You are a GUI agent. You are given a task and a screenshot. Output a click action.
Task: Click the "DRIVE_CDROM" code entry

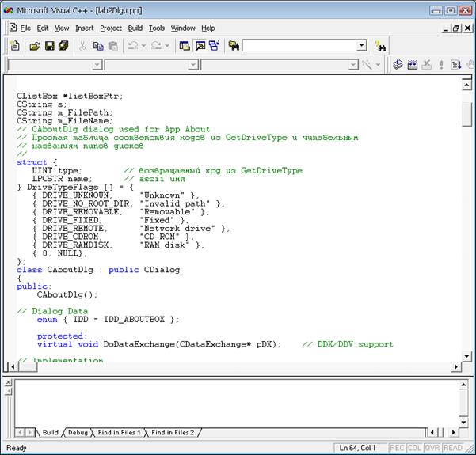click(70, 237)
